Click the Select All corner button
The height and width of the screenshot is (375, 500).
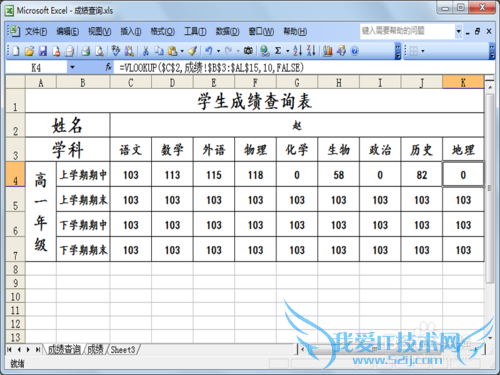click(15, 82)
